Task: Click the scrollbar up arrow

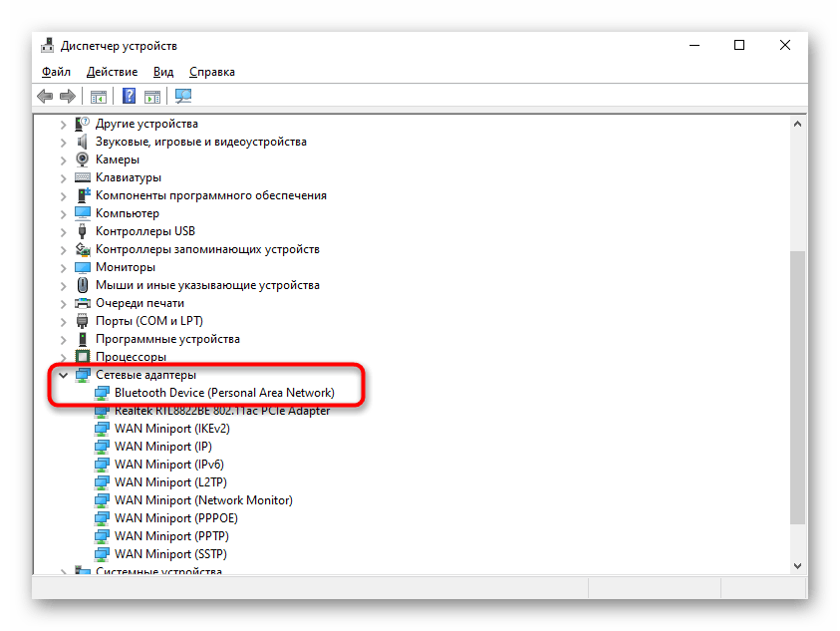Action: point(798,124)
